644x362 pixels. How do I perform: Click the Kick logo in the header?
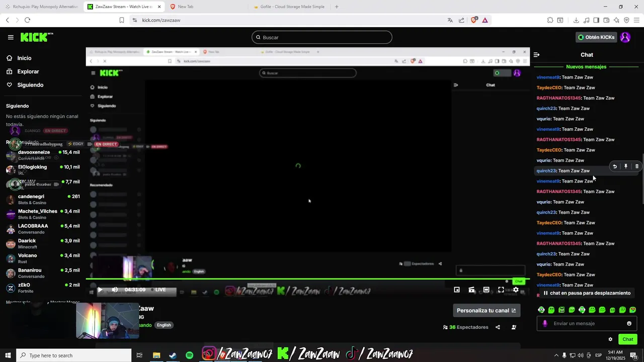point(36,37)
